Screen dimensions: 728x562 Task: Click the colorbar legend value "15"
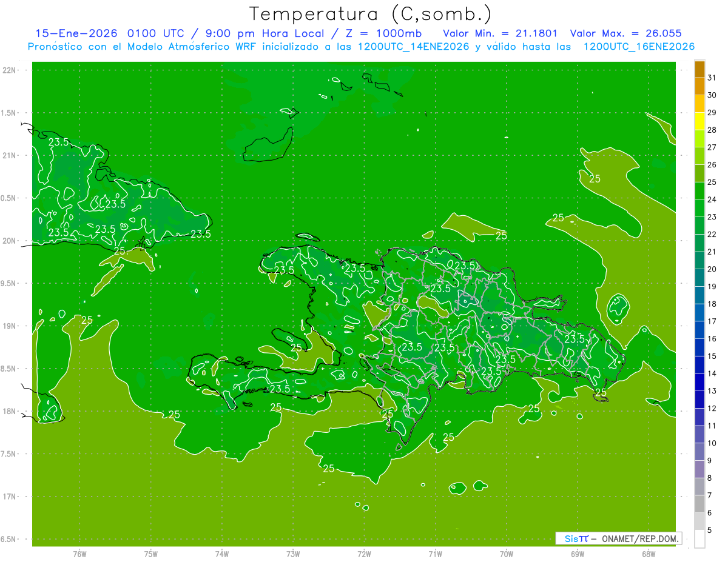point(712,356)
